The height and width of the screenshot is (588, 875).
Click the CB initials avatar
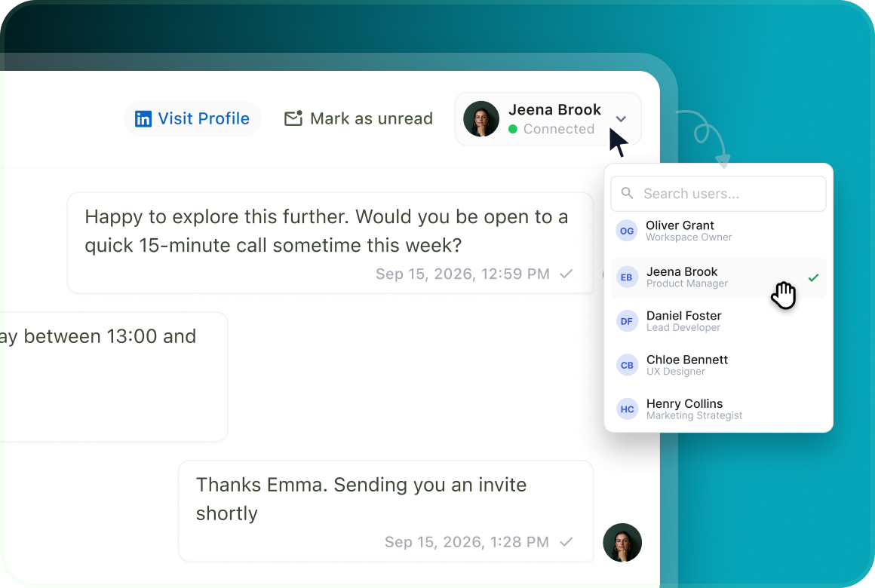point(627,366)
